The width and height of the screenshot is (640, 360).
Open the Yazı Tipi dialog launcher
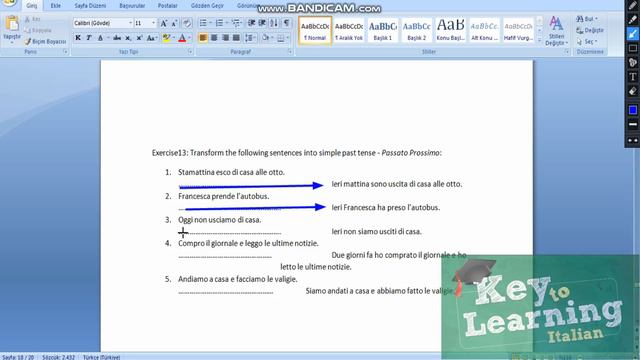(190, 52)
